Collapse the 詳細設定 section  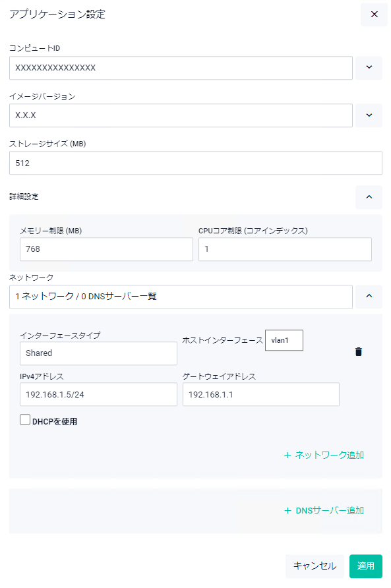coord(369,197)
